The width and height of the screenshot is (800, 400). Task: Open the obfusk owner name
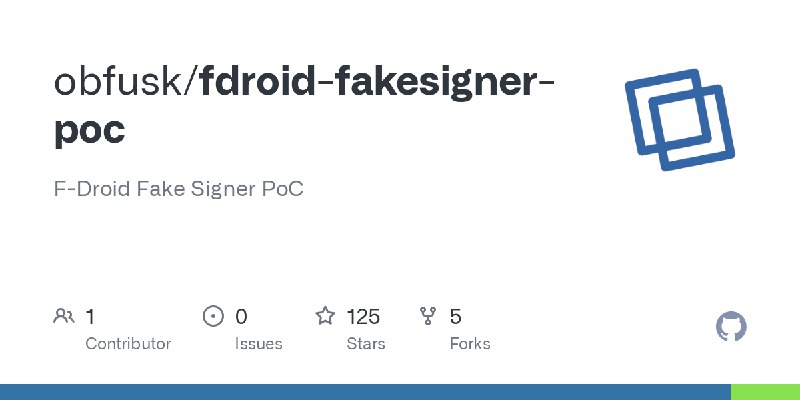point(118,82)
